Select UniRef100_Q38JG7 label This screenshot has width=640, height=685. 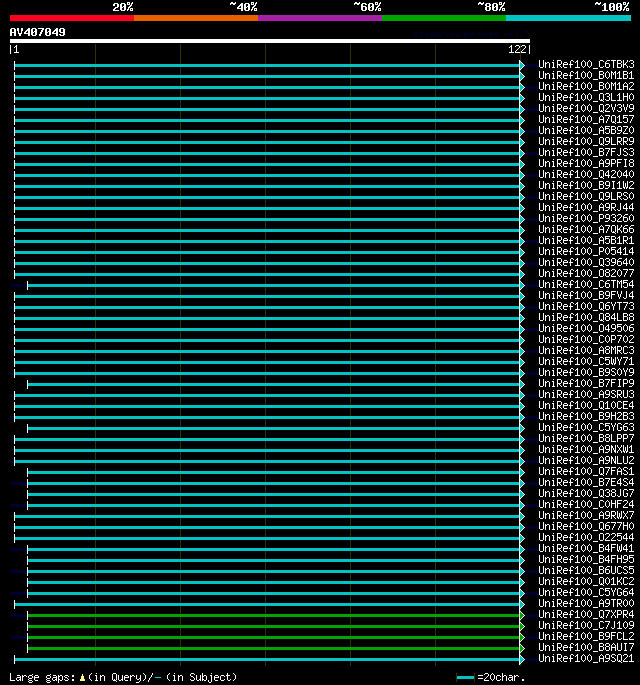click(x=586, y=494)
